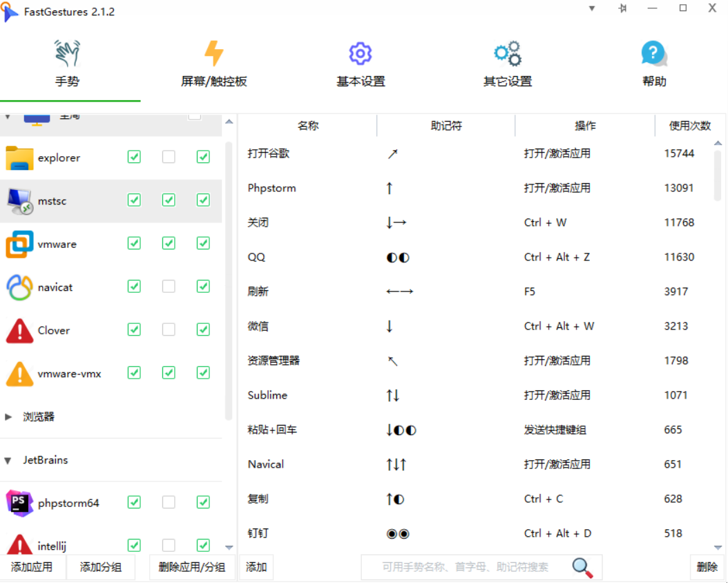Click the 添加 gesture button
728x583 pixels.
click(256, 567)
